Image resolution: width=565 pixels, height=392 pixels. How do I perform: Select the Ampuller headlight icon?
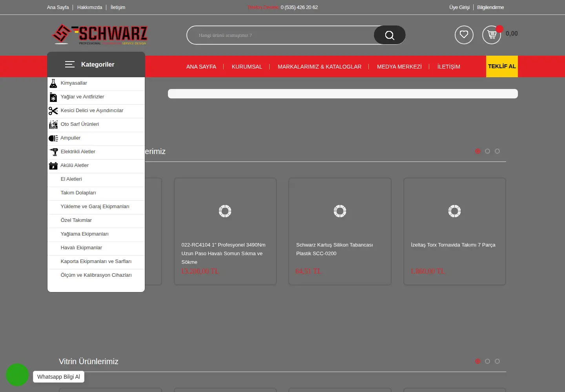point(53,138)
